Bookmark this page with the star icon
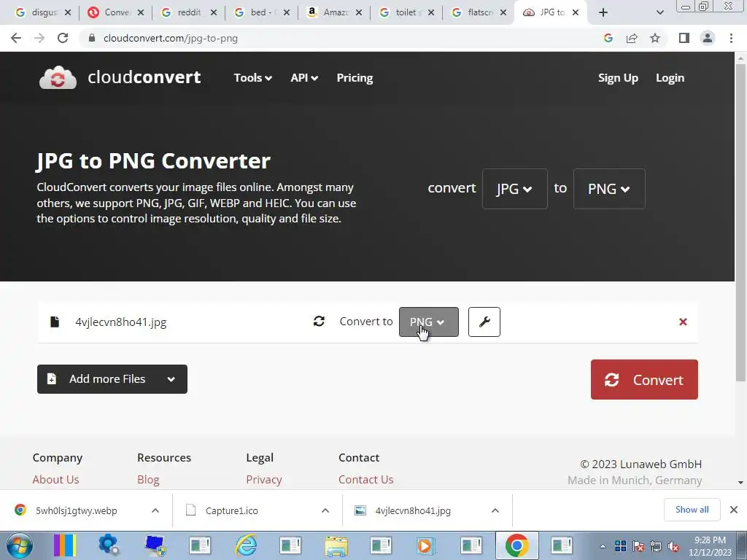 click(x=655, y=38)
